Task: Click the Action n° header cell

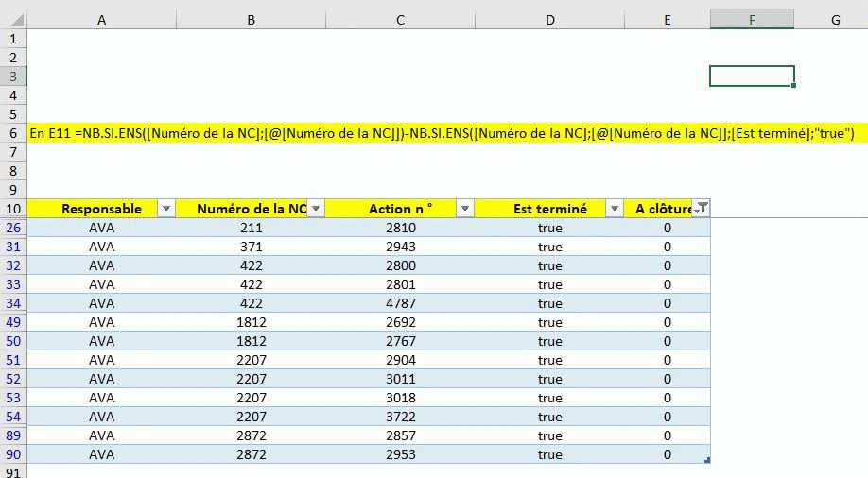Action: [x=401, y=209]
